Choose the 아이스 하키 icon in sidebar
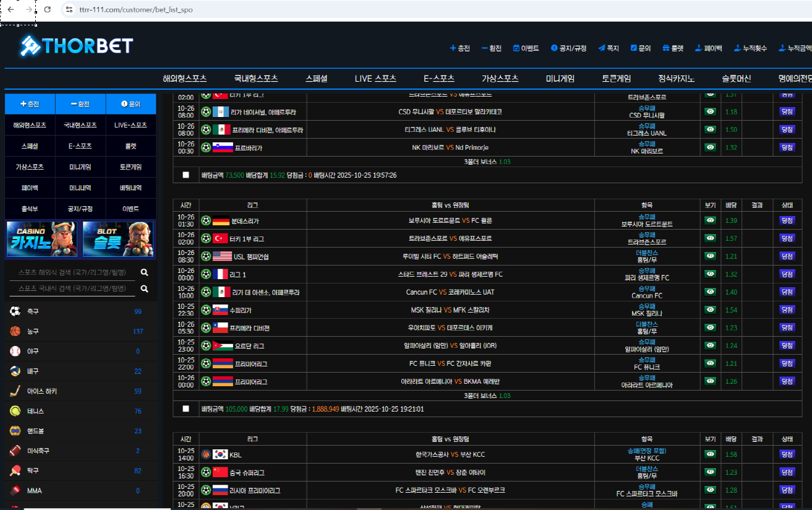The width and height of the screenshot is (812, 510). [x=15, y=391]
